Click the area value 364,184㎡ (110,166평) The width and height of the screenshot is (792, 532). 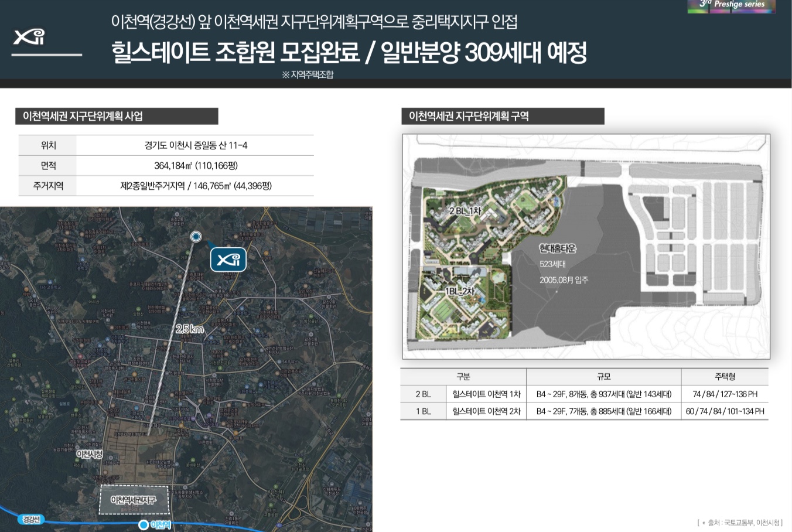tap(196, 166)
